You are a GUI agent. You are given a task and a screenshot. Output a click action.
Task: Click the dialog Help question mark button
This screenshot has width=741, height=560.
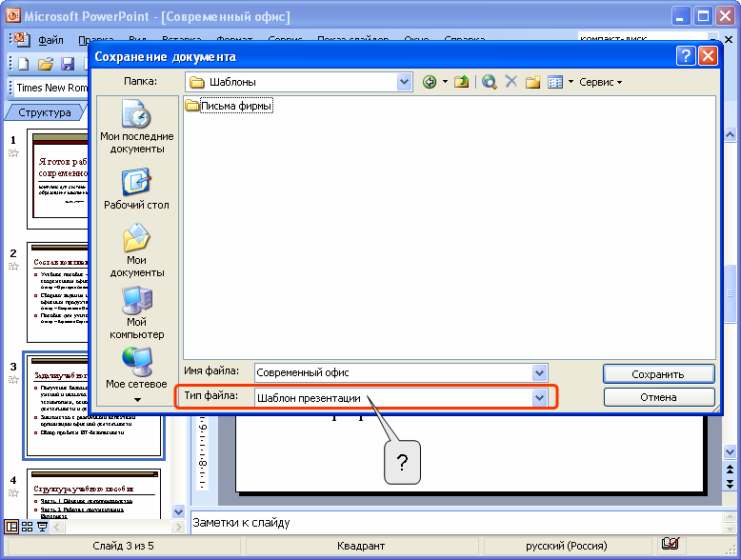click(x=686, y=56)
